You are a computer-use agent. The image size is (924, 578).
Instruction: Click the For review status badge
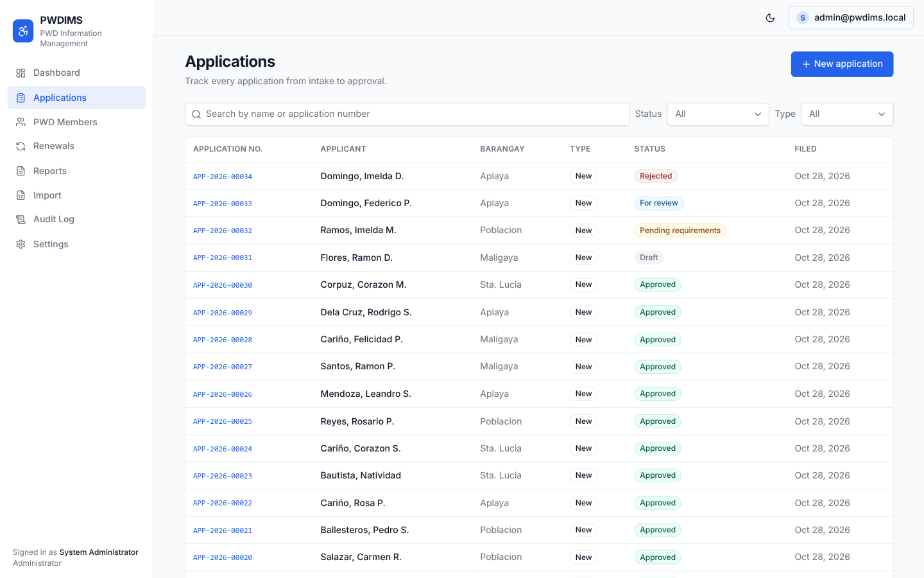click(x=659, y=203)
